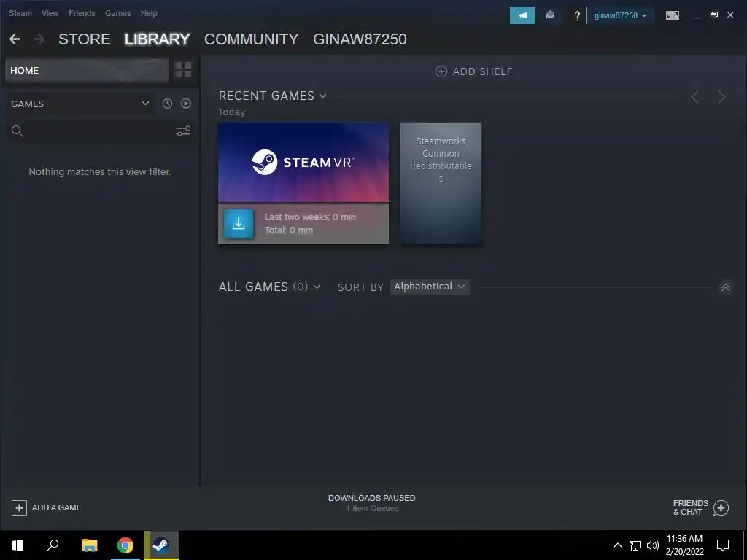The height and width of the screenshot is (560, 747).
Task: Open Windows taskbar search
Action: coord(53,545)
